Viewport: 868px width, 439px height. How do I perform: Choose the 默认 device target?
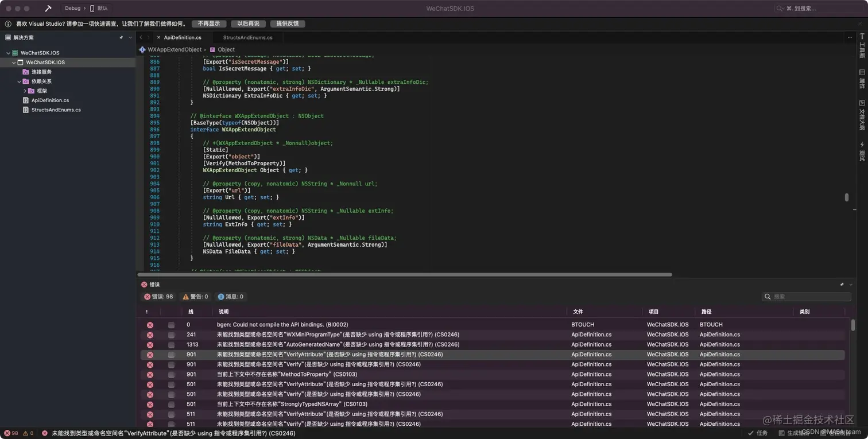pyautogui.click(x=99, y=9)
